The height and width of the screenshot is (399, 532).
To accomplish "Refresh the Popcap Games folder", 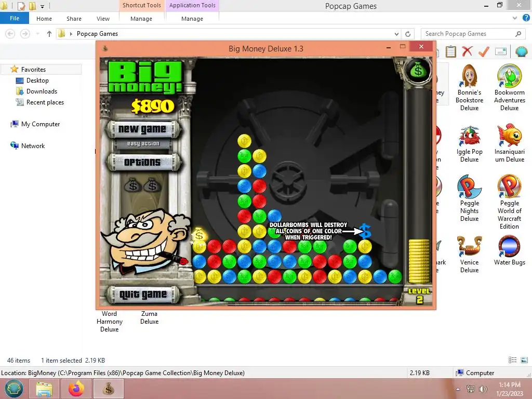I will pyautogui.click(x=408, y=34).
